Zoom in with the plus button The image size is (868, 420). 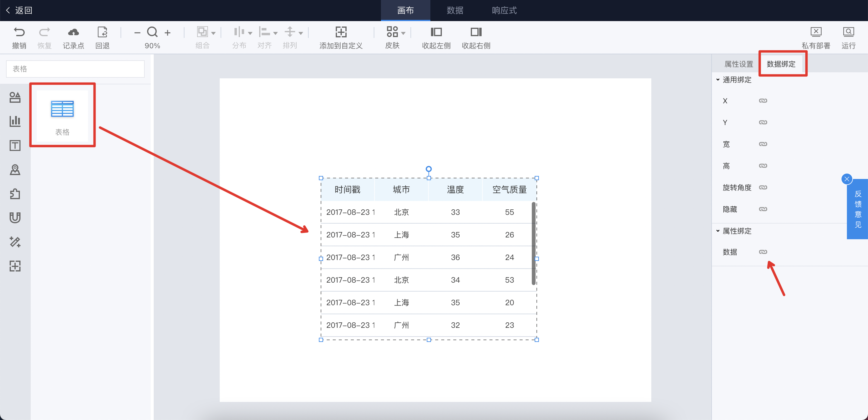click(x=168, y=33)
